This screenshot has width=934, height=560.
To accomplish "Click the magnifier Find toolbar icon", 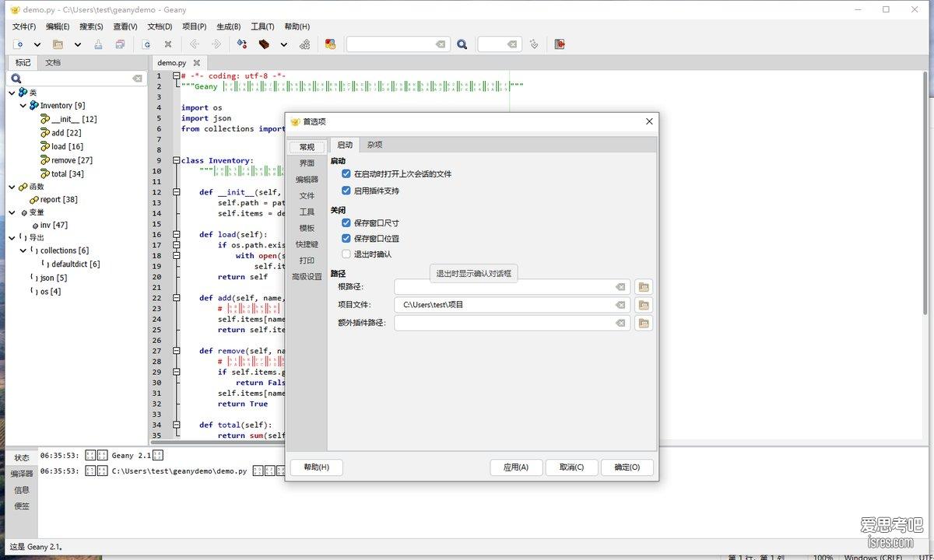I will click(x=462, y=44).
